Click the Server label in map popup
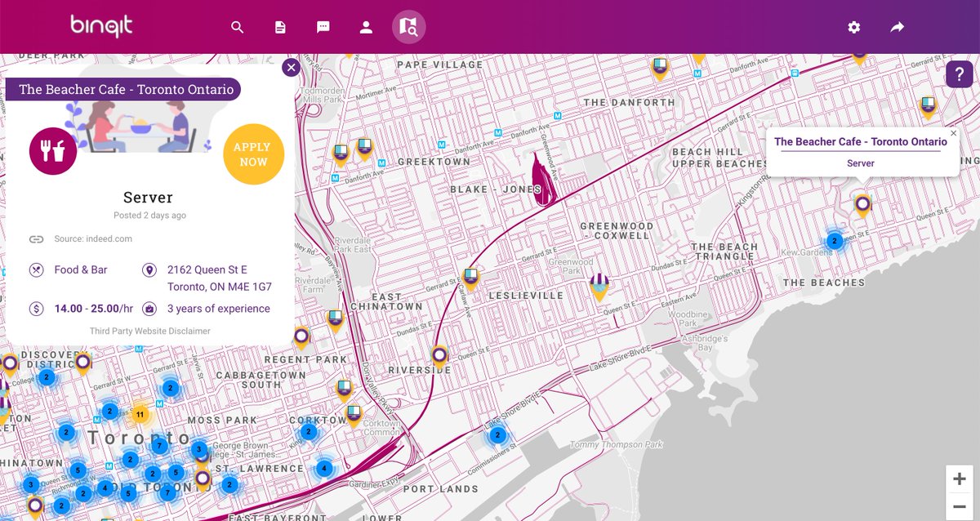The image size is (980, 521). 861,163
